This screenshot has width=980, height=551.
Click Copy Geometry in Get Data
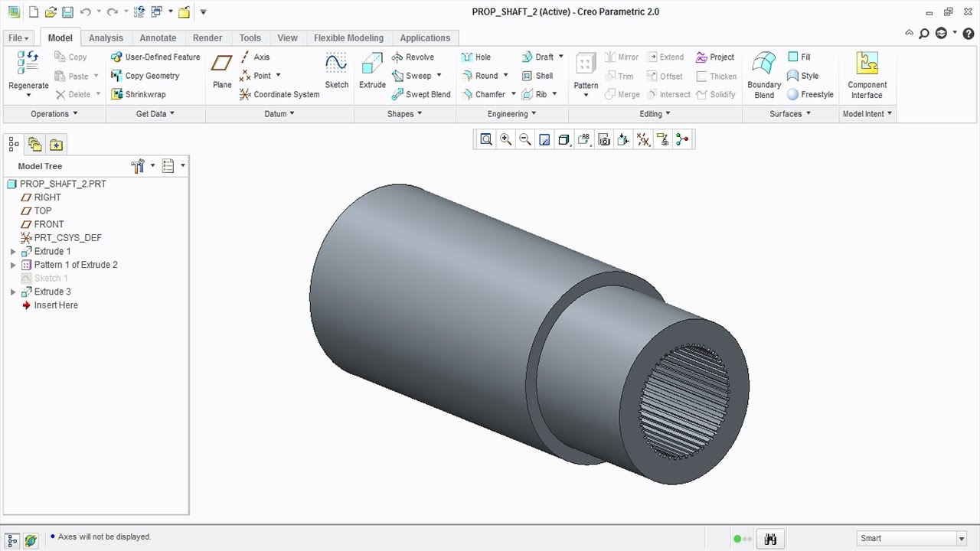pos(145,76)
